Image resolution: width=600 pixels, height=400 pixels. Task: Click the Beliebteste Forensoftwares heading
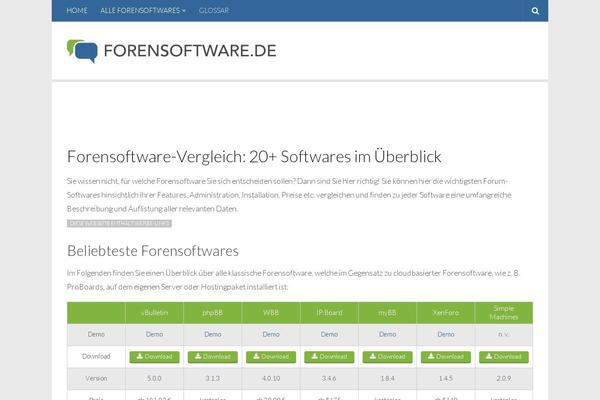tap(153, 251)
